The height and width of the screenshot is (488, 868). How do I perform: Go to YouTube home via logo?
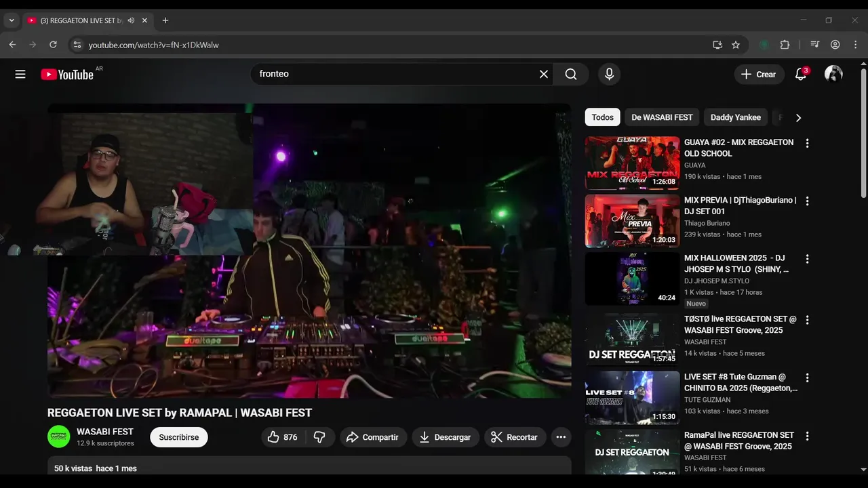pyautogui.click(x=66, y=75)
